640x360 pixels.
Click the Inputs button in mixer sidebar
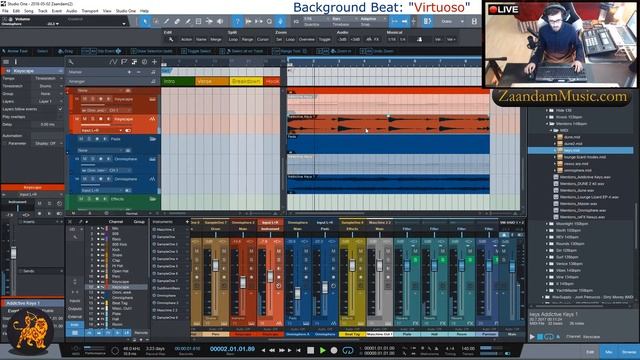point(75,301)
